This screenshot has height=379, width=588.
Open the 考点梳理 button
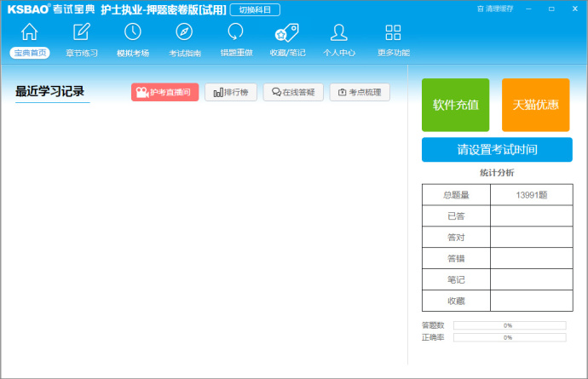[360, 92]
